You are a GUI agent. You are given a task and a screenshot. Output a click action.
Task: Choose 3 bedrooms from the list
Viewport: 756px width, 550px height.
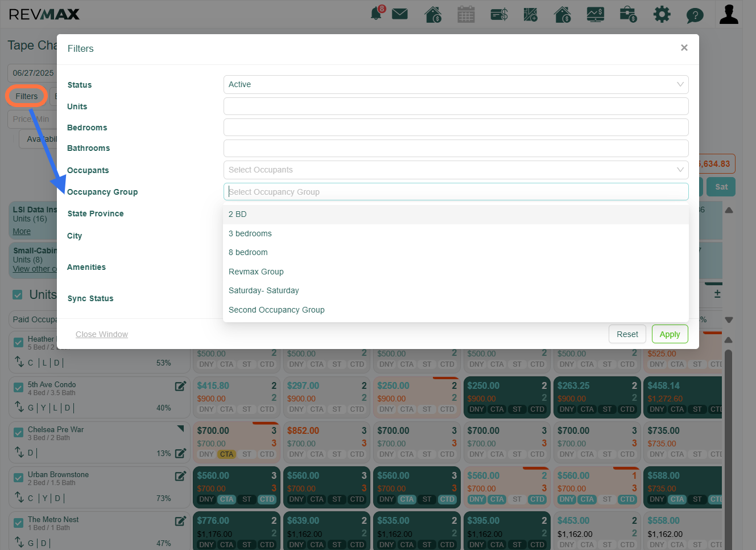tap(456, 233)
